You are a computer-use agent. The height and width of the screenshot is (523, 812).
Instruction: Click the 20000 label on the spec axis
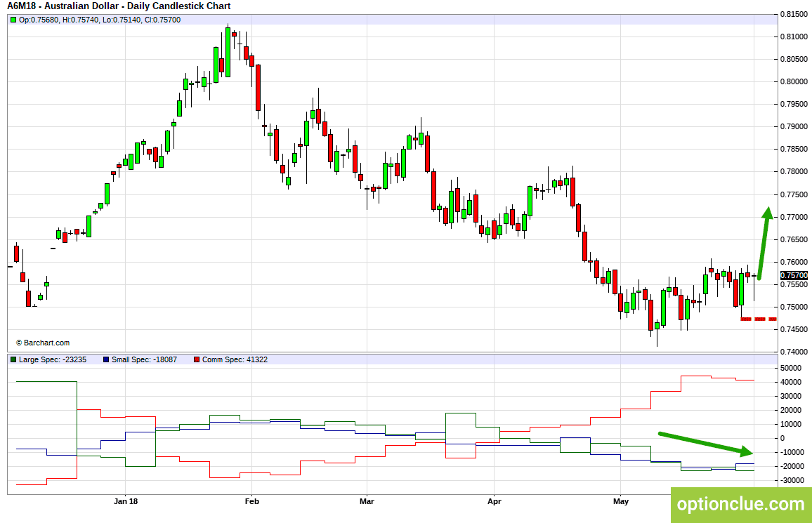coord(790,410)
